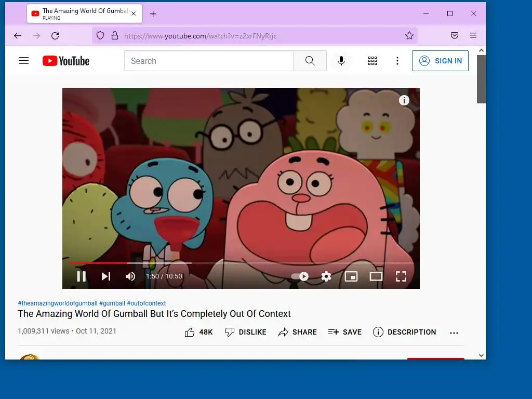Focus the YouTube search field

[x=209, y=61]
